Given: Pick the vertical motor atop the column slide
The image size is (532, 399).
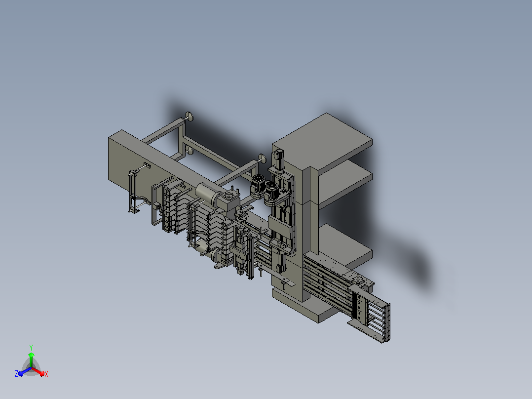Looking at the screenshot, I should [279, 160].
